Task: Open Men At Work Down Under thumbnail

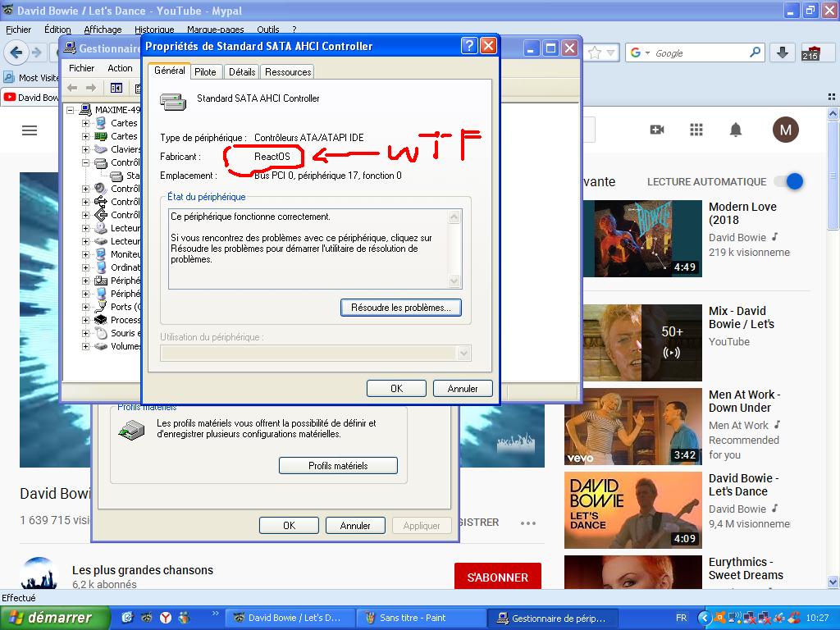Action: coord(633,427)
